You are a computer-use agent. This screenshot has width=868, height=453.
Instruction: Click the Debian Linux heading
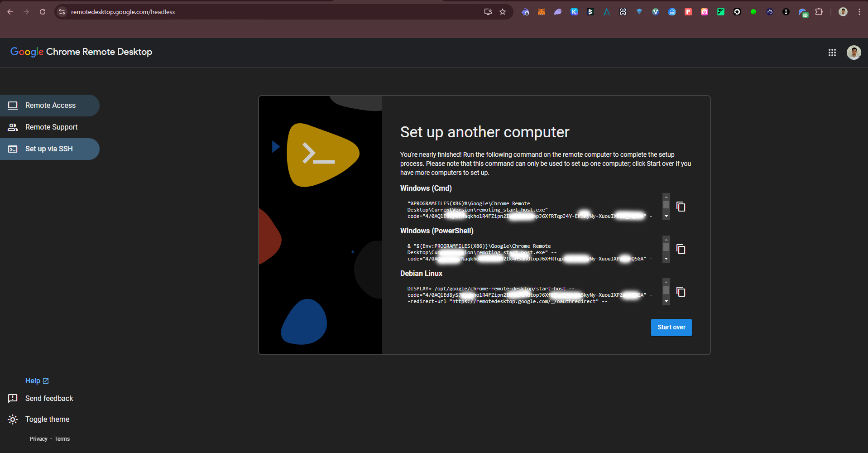421,274
